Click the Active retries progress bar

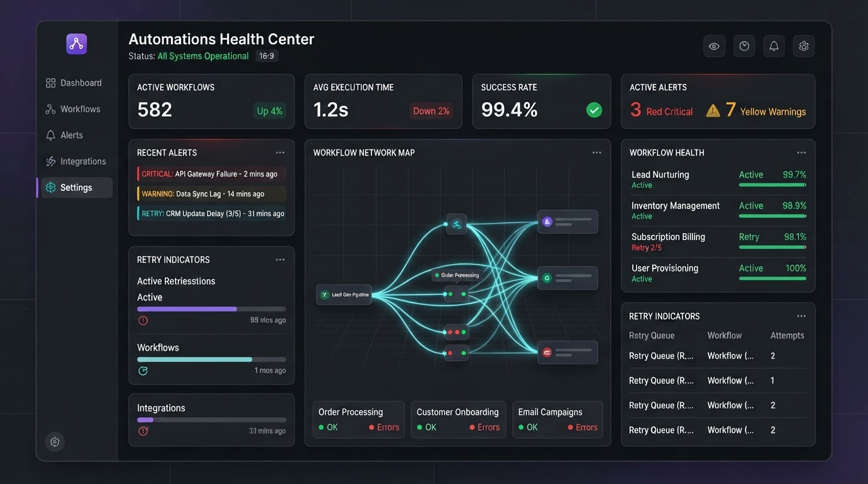click(211, 309)
